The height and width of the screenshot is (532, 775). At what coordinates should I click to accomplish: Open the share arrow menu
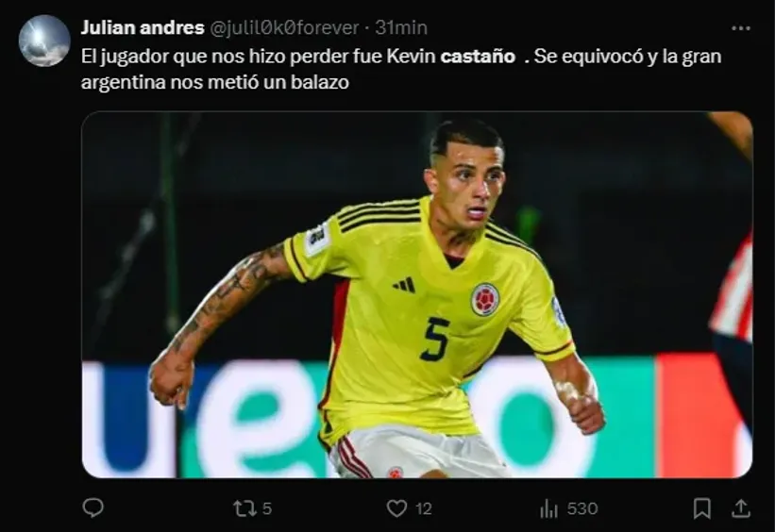[x=740, y=508]
